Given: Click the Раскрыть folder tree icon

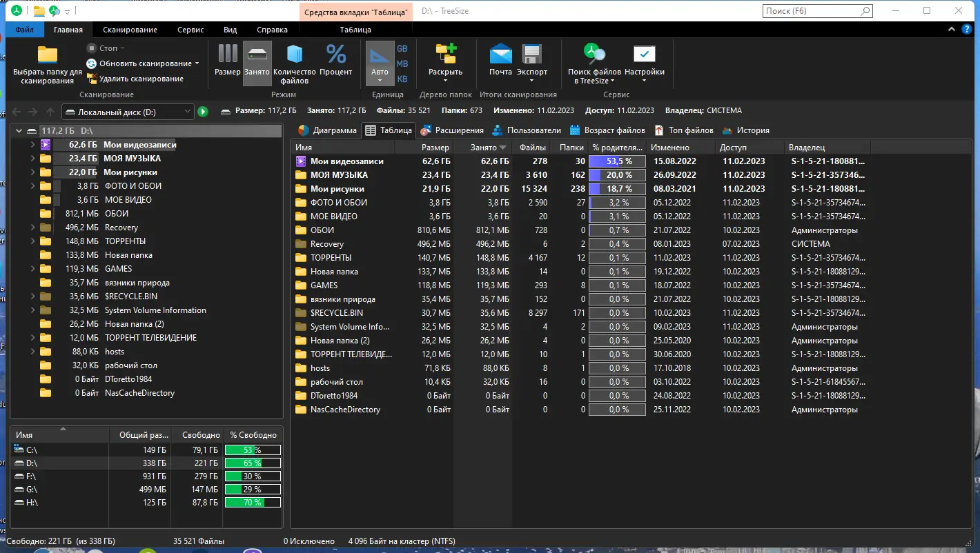Looking at the screenshot, I should pos(446,54).
